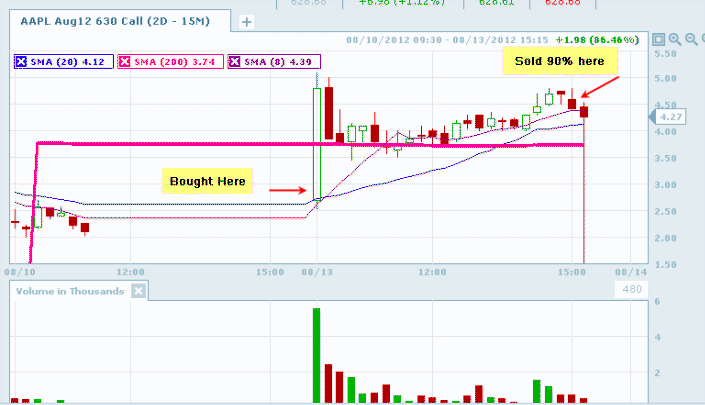
Task: Click the date range 08/10/2012 - 08/13/2012 text
Action: 447,40
